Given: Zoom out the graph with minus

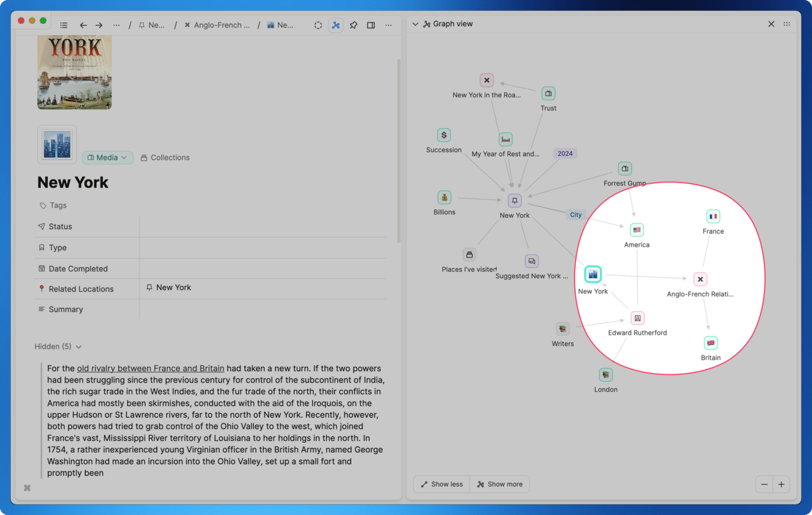Looking at the screenshot, I should pos(764,484).
